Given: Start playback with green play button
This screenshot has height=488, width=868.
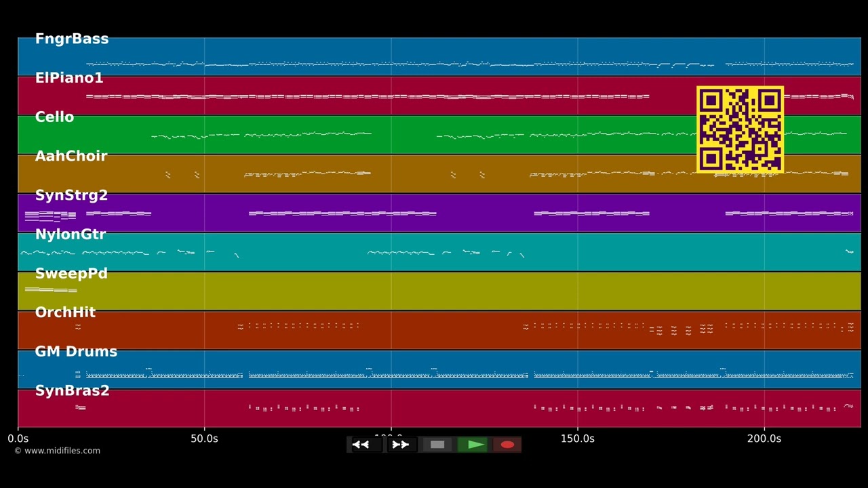Looking at the screenshot, I should click(473, 445).
